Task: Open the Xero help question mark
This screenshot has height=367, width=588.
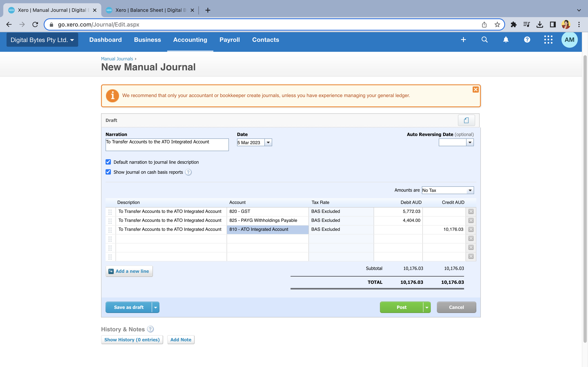Action: (527, 40)
